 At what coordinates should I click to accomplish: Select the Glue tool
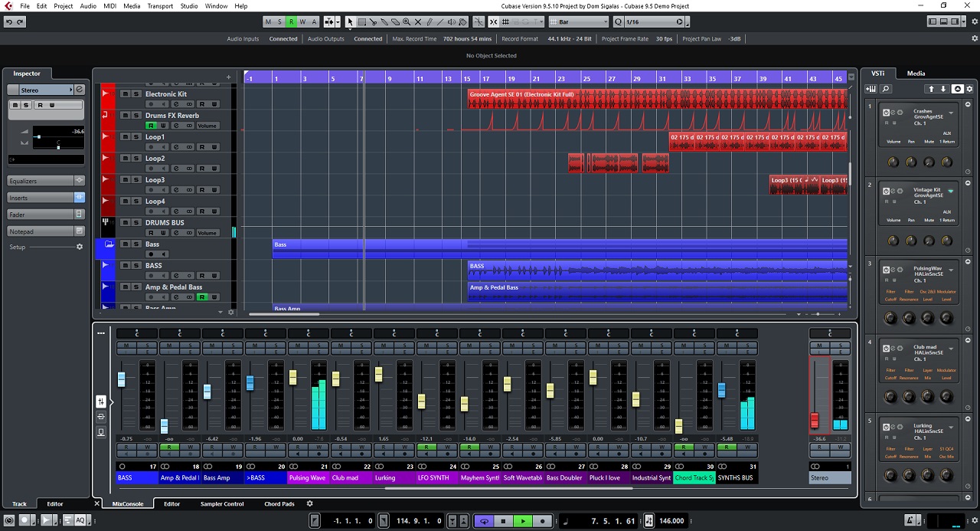[x=384, y=22]
